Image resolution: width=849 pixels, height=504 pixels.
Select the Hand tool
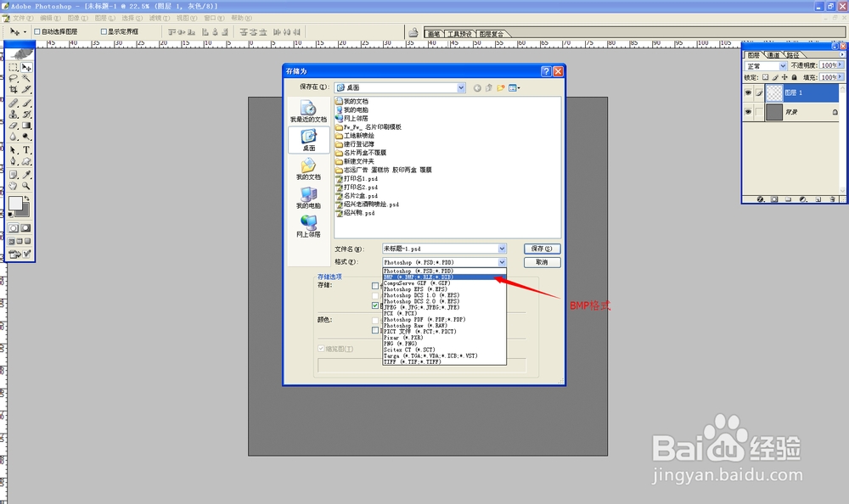pyautogui.click(x=14, y=186)
